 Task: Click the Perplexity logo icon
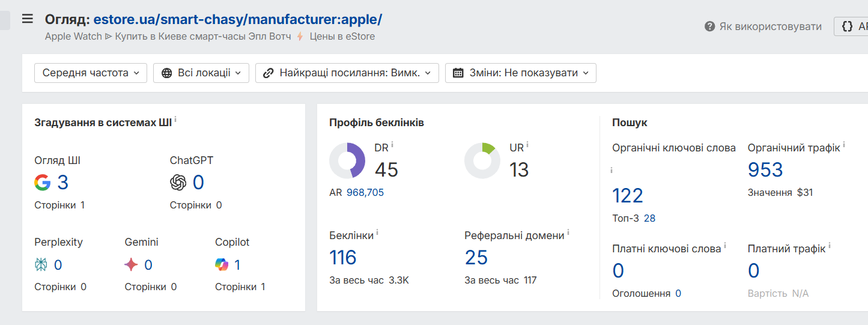coord(41,264)
